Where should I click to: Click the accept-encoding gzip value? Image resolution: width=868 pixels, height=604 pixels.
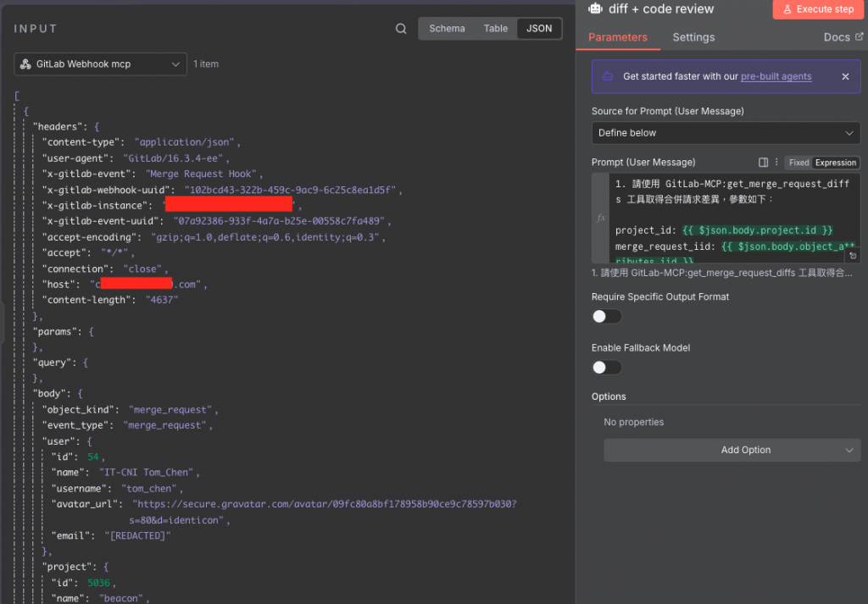click(x=265, y=236)
